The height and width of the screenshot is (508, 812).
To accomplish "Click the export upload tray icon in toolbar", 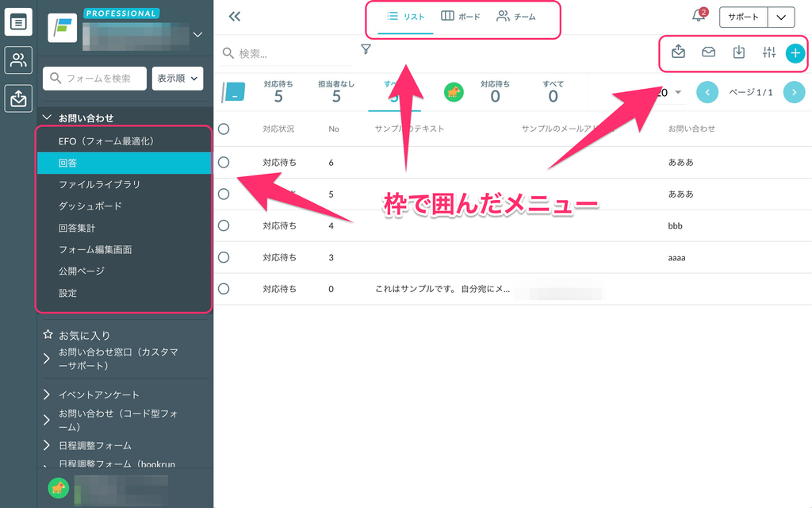I will 679,52.
